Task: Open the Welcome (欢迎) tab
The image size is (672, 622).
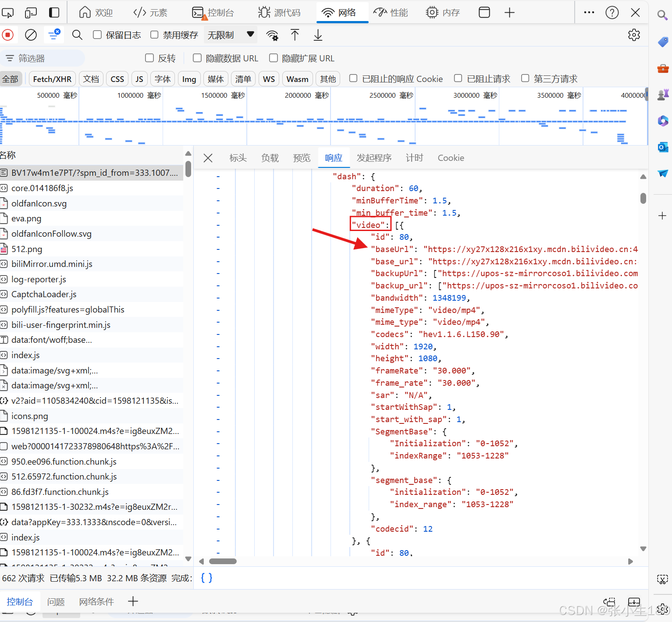Action: click(x=96, y=13)
